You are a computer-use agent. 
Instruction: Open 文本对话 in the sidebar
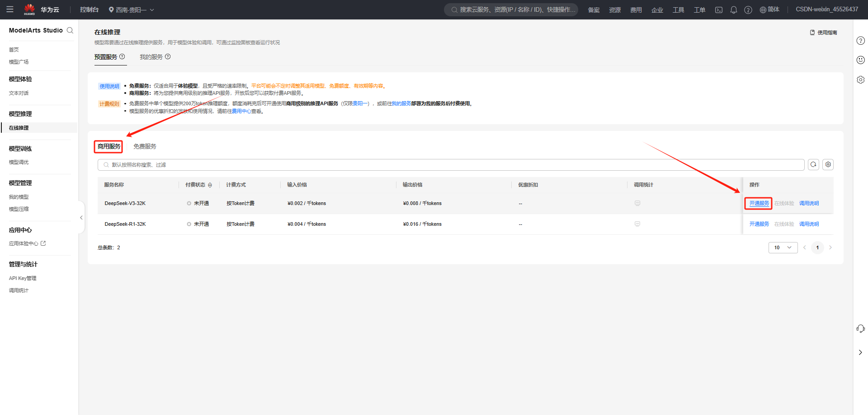[19, 93]
